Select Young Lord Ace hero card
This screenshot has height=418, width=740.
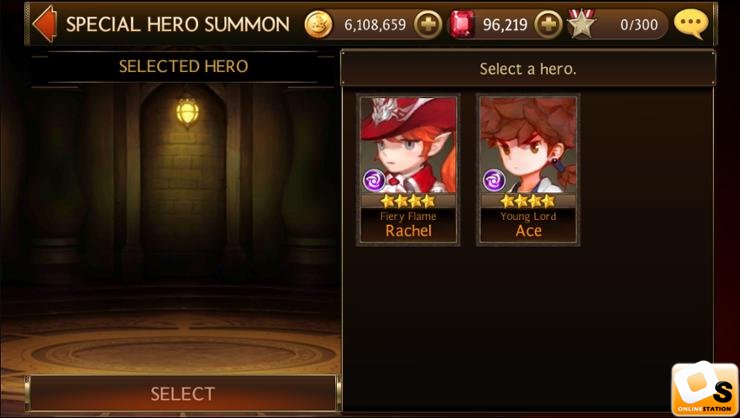pos(528,170)
